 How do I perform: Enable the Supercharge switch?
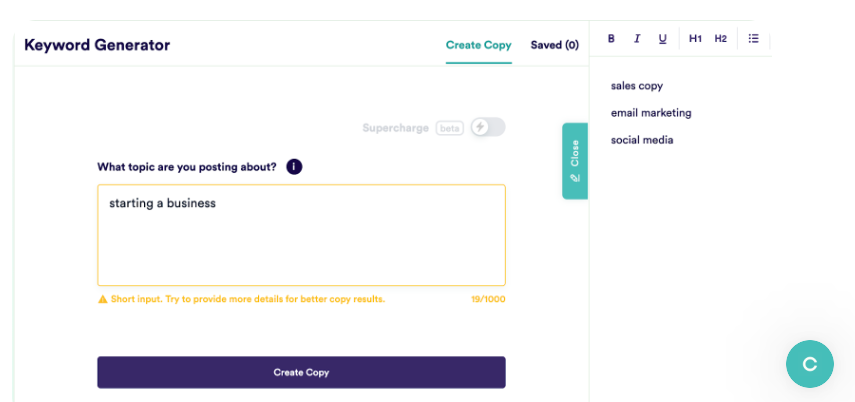click(x=488, y=128)
